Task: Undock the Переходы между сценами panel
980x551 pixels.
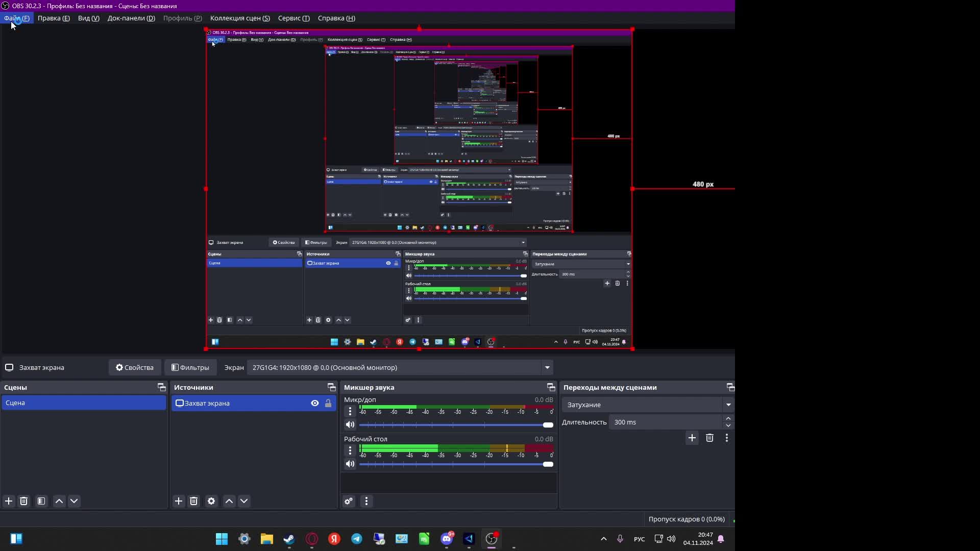Action: coord(730,387)
